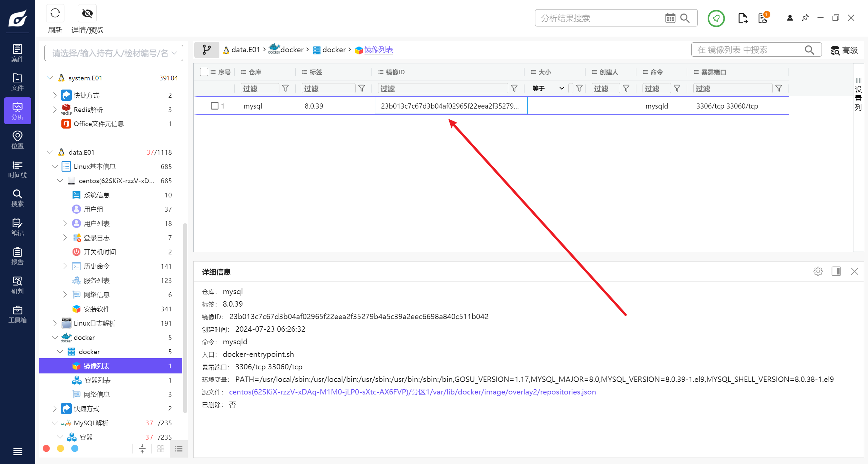
Task: Select 容器列表 in the tree
Action: pyautogui.click(x=97, y=380)
